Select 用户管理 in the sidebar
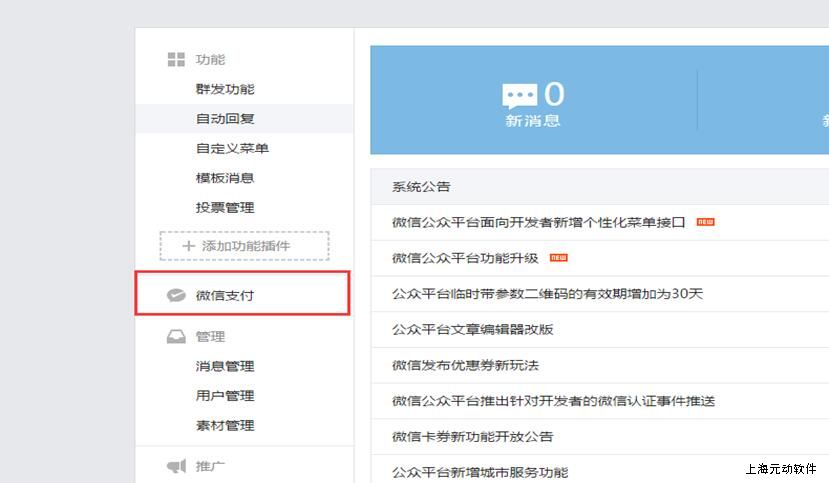This screenshot has height=483, width=829. [x=225, y=396]
